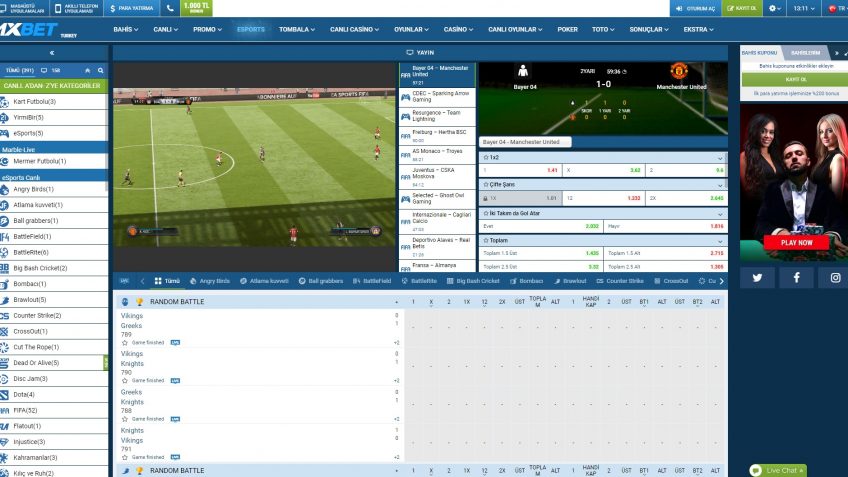
Task: Star the Vikings vs Knights match 790
Action: pyautogui.click(x=125, y=381)
